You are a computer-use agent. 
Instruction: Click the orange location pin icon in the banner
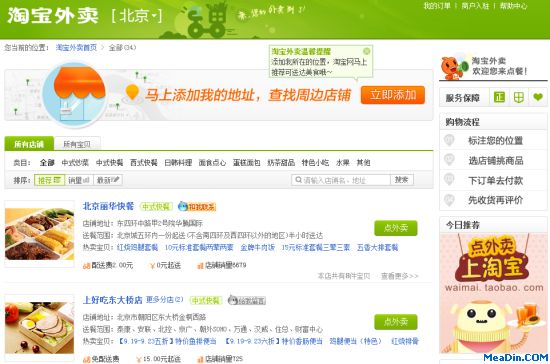(x=132, y=92)
